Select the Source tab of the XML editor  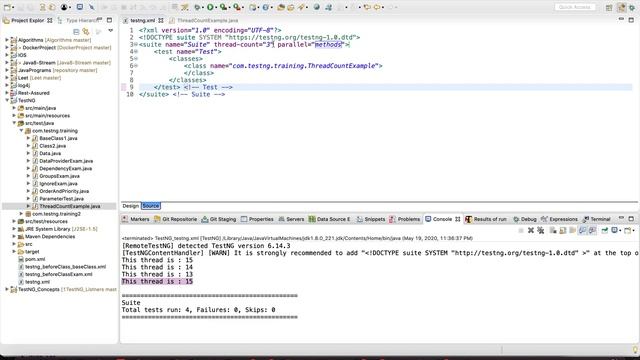click(x=151, y=206)
